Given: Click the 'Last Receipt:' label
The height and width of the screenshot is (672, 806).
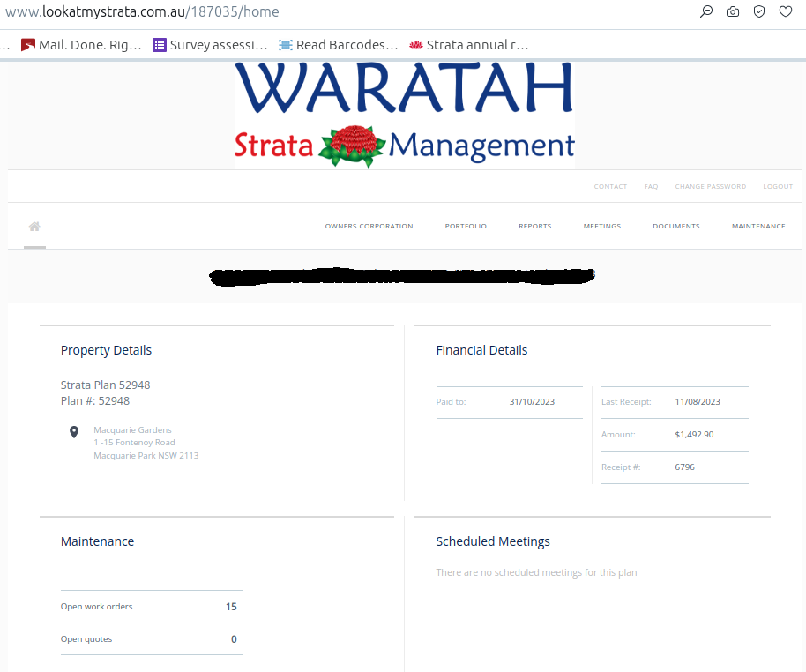Looking at the screenshot, I should tap(626, 402).
